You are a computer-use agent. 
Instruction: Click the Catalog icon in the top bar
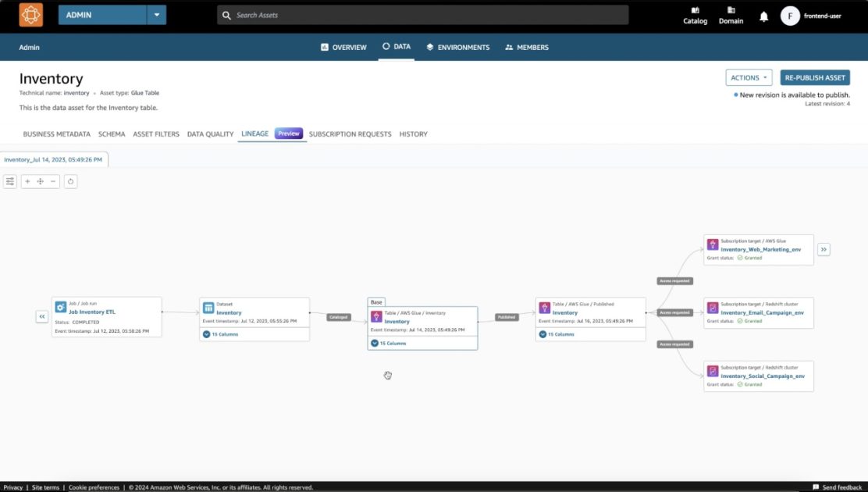(694, 15)
